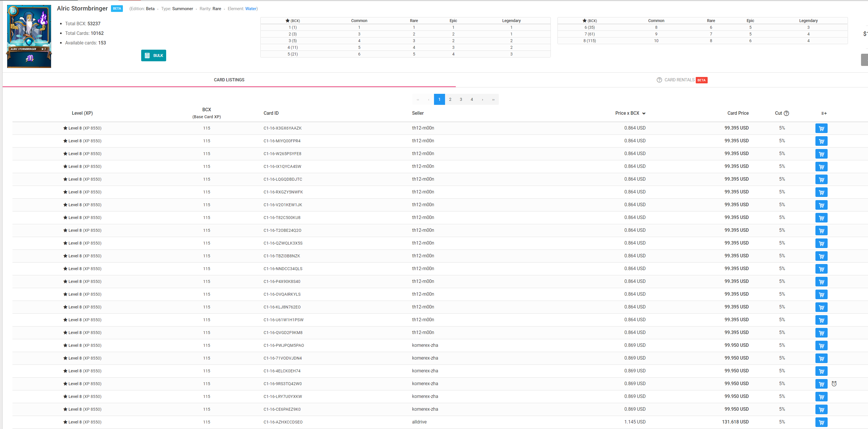Select the Card Listings tab
The width and height of the screenshot is (868, 429).
[x=229, y=80]
